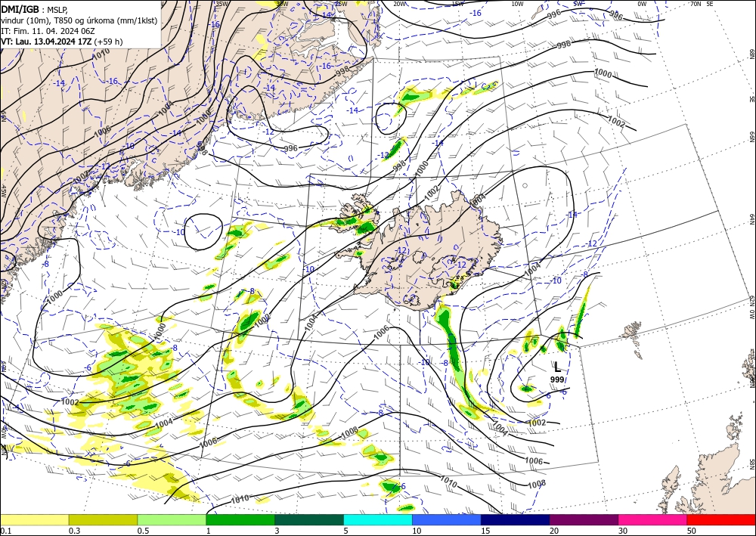Viewport: 756px width, 536px height.
Task: Click the '1004' isobar label over Greenland
Action: pyautogui.click(x=166, y=107)
